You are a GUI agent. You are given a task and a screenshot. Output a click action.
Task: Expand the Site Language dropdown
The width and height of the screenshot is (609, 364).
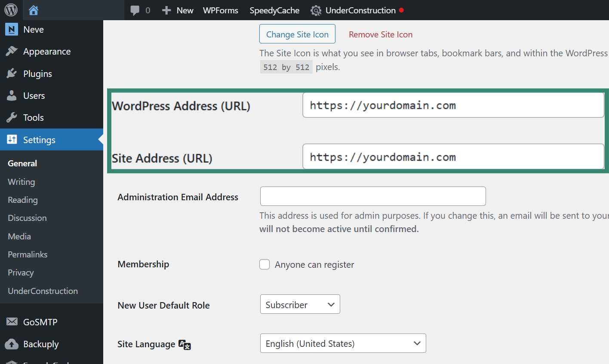(x=343, y=343)
